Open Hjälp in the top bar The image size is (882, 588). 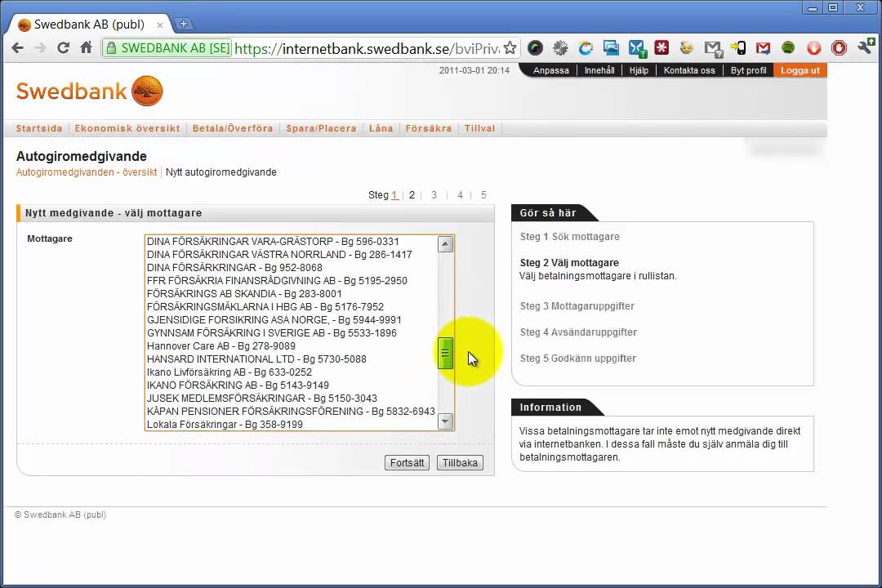tap(639, 70)
